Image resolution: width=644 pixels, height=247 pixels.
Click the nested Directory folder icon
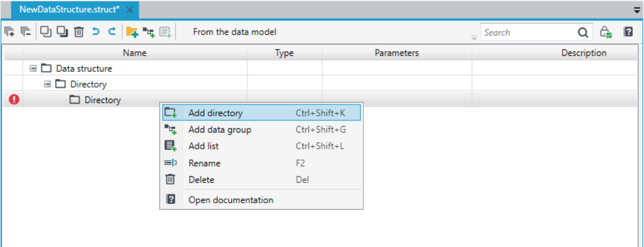(x=74, y=100)
